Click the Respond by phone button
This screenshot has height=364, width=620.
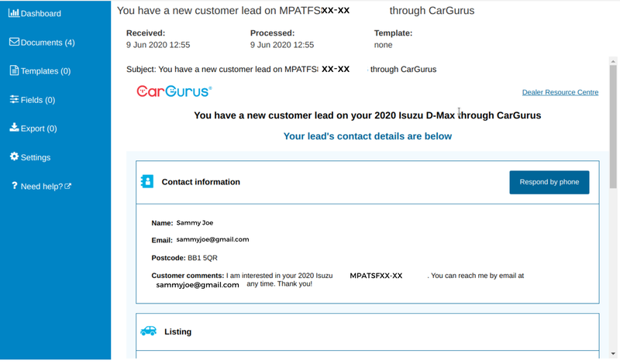(x=549, y=182)
